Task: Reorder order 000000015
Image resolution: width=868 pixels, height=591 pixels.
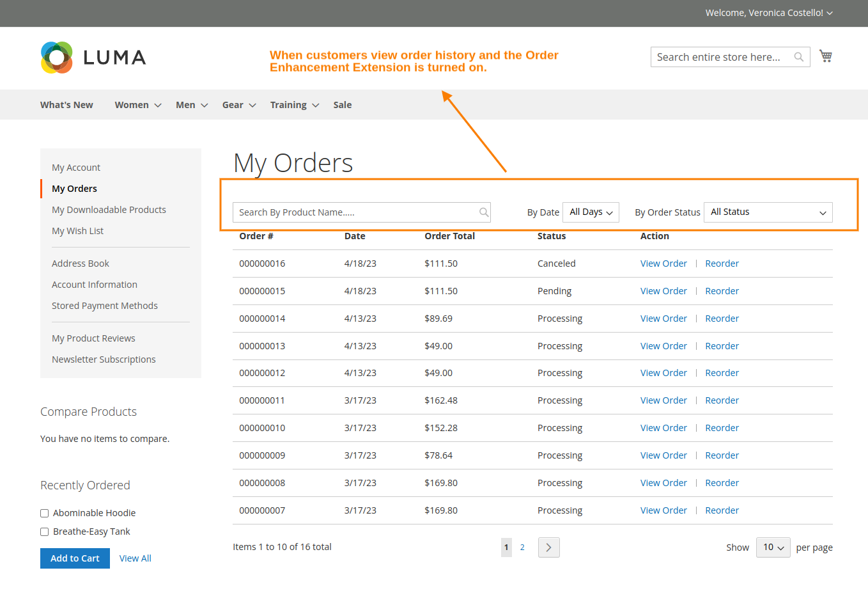Action: [722, 290]
